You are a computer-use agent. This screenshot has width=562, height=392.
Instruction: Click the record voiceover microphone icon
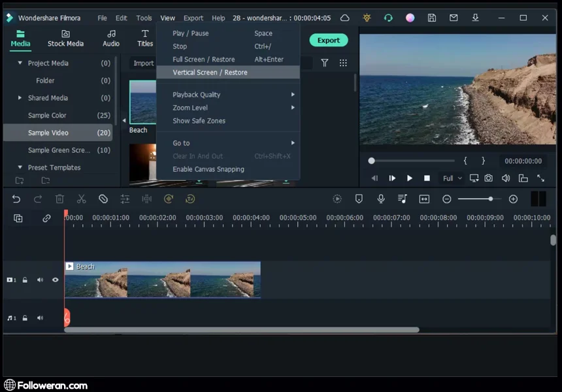(381, 199)
